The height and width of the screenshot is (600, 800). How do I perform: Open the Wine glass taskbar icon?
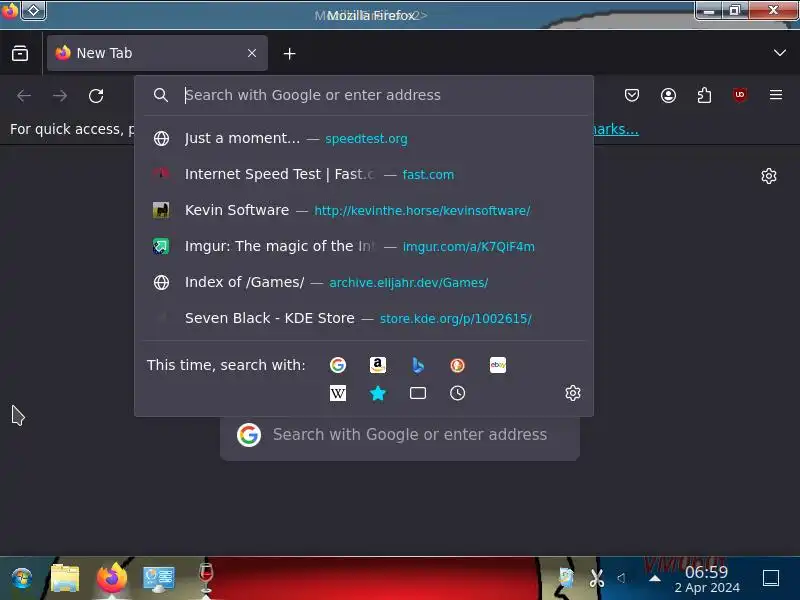tap(206, 578)
